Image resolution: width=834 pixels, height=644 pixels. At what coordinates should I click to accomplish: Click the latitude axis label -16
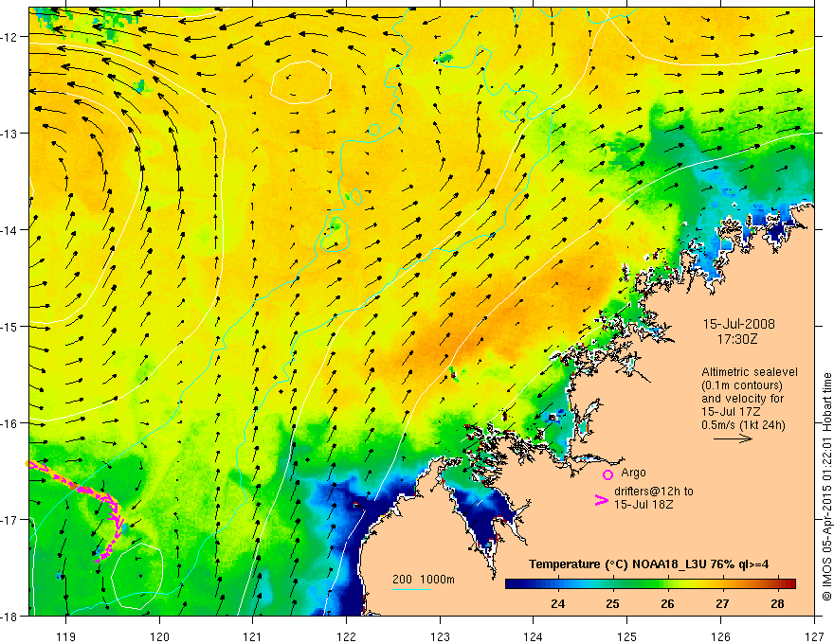point(11,423)
